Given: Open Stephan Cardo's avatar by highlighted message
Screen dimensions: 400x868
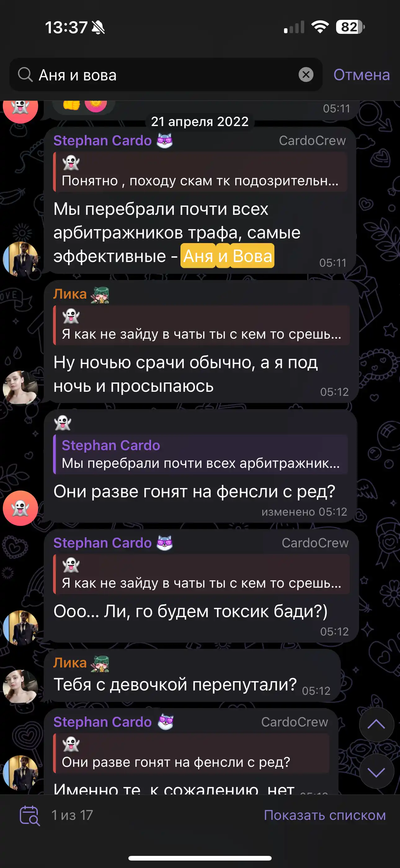Looking at the screenshot, I should pyautogui.click(x=20, y=259).
